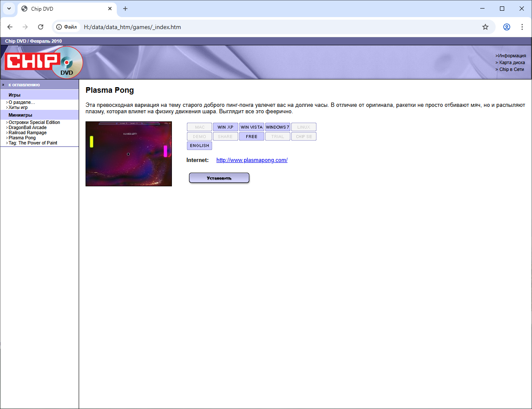532x409 pixels.
Task: Open the Хиты игр menu item
Action: click(18, 107)
